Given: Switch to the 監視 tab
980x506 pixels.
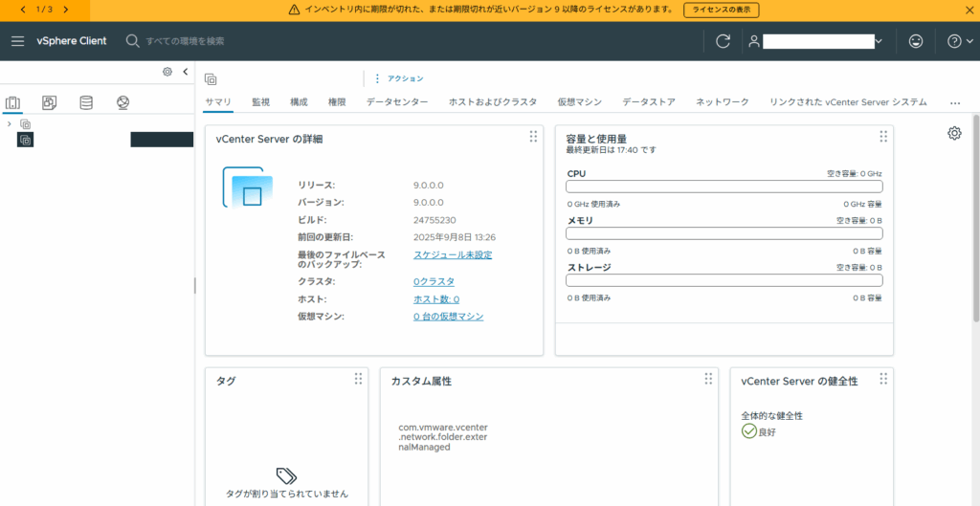Looking at the screenshot, I should (260, 101).
